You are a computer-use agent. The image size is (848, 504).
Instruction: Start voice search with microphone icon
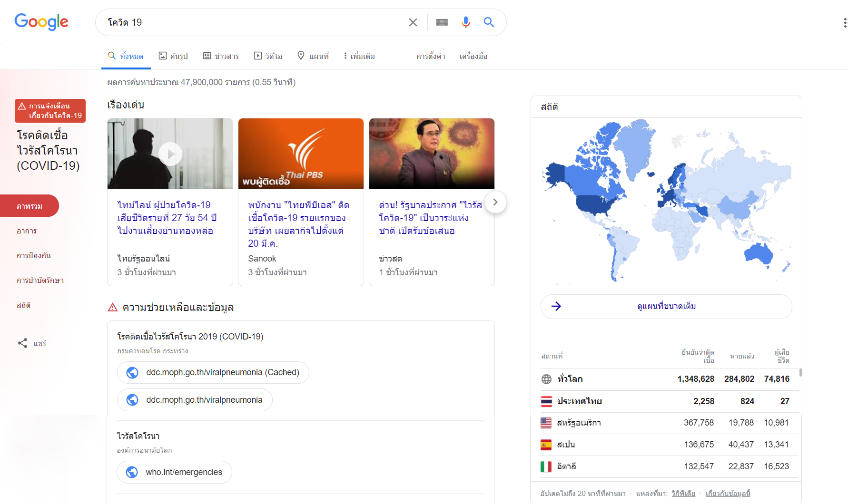coord(465,22)
